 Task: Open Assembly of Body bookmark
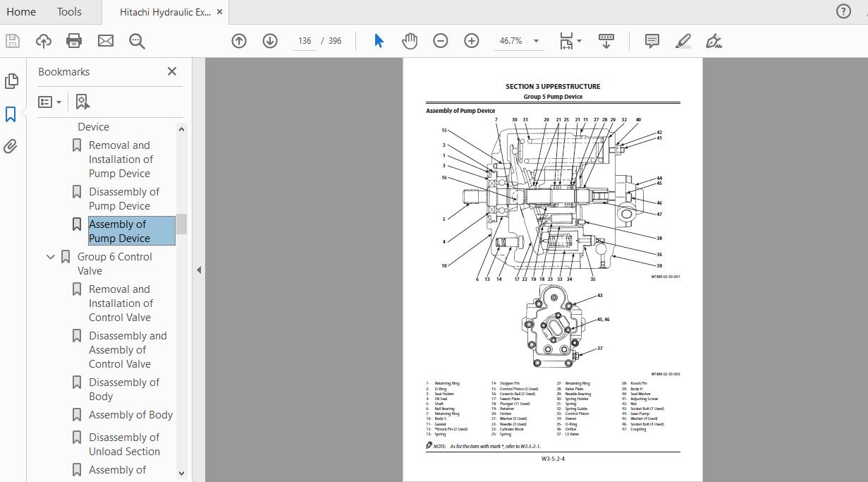[x=130, y=415]
